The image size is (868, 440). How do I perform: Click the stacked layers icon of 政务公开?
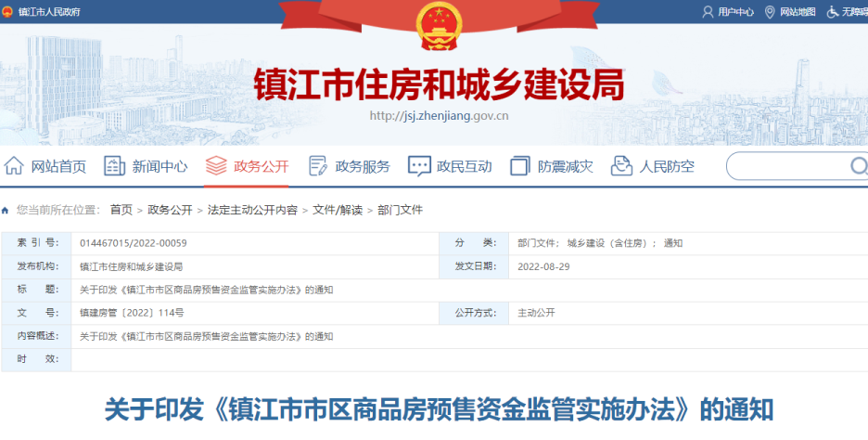[216, 165]
